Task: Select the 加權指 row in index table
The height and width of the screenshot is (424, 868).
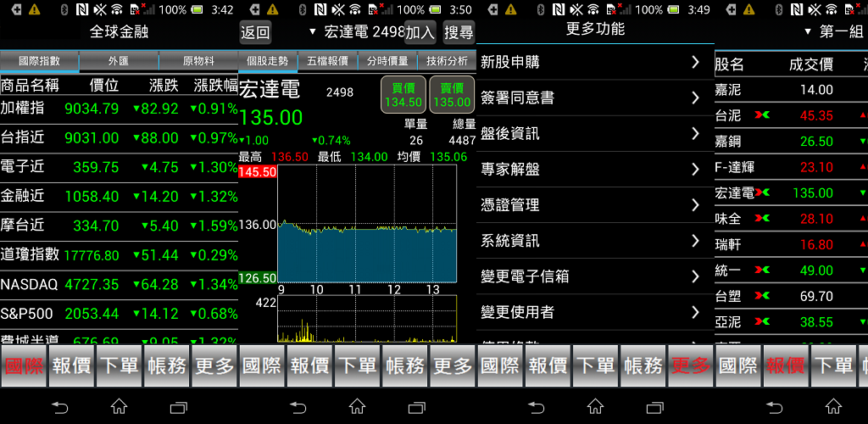Action: (119, 109)
